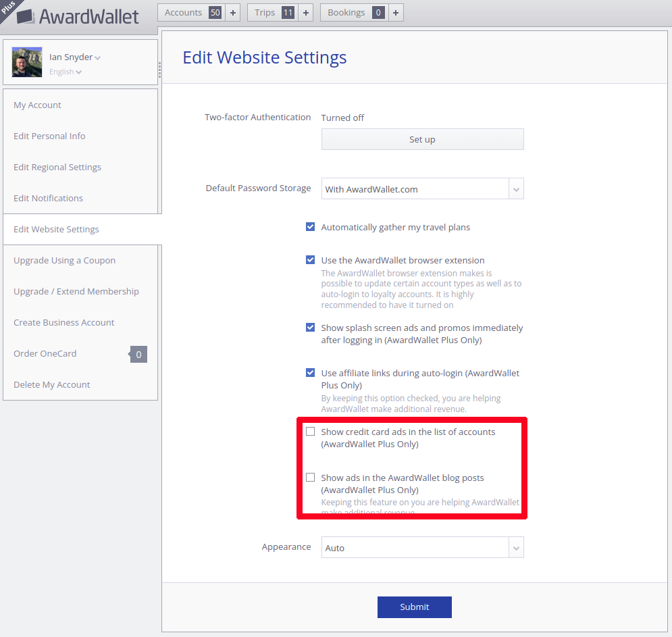Toggle Automatically gather my travel plans
The height and width of the screenshot is (637, 672).
pyautogui.click(x=310, y=227)
